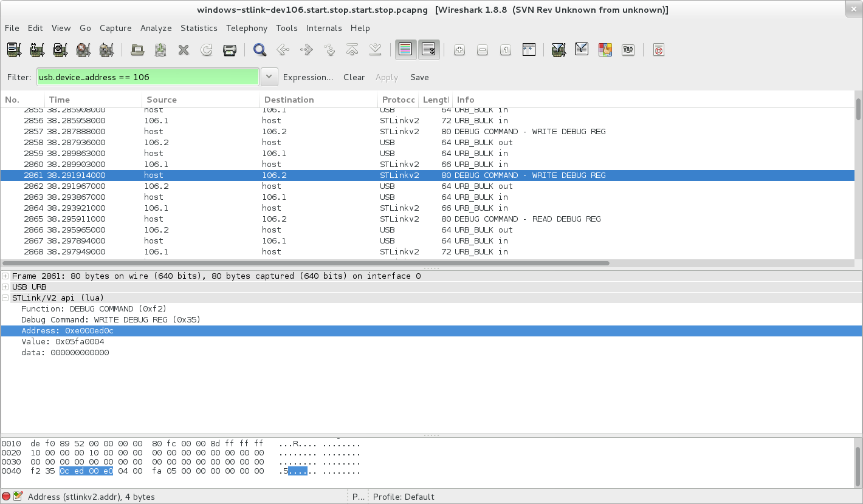863x504 pixels.
Task: Open help lifebuoy icon
Action: (x=658, y=50)
